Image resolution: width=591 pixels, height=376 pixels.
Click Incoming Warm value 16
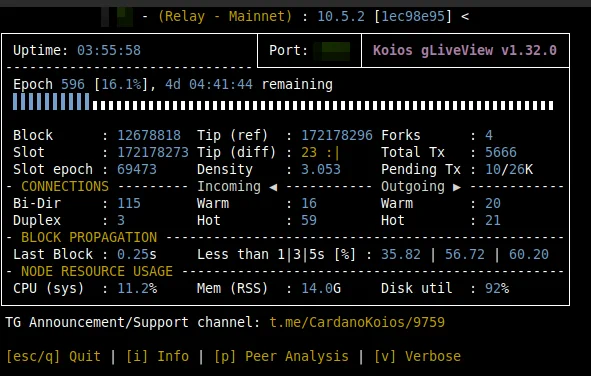click(x=309, y=203)
